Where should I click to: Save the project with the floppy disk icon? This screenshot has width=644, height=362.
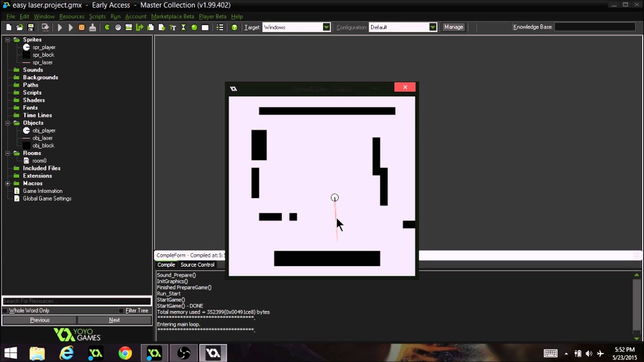pyautogui.click(x=31, y=27)
